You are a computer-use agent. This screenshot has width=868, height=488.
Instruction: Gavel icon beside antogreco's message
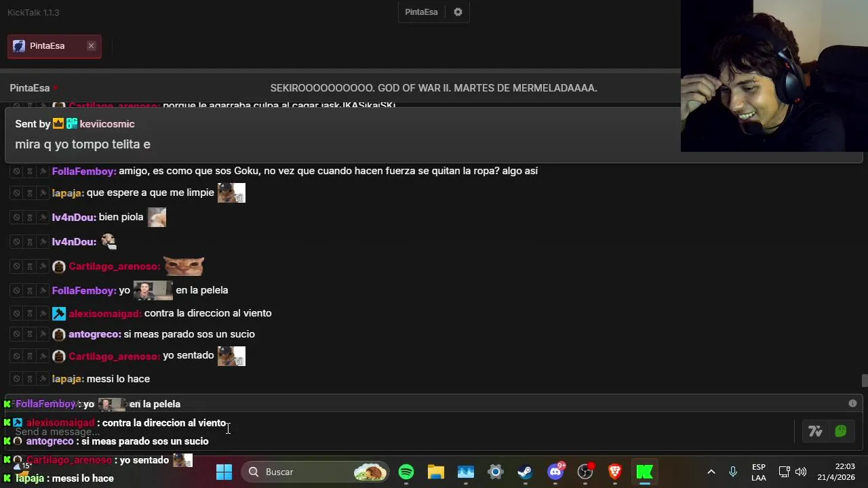coord(43,334)
